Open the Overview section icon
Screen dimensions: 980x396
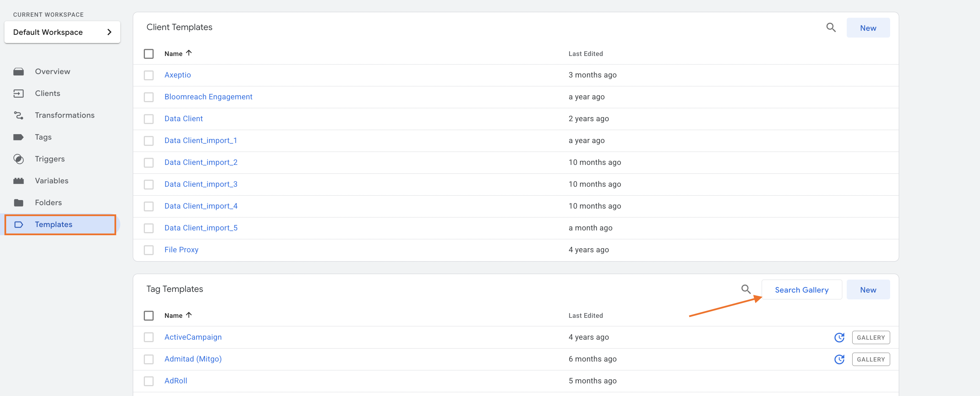[18, 71]
